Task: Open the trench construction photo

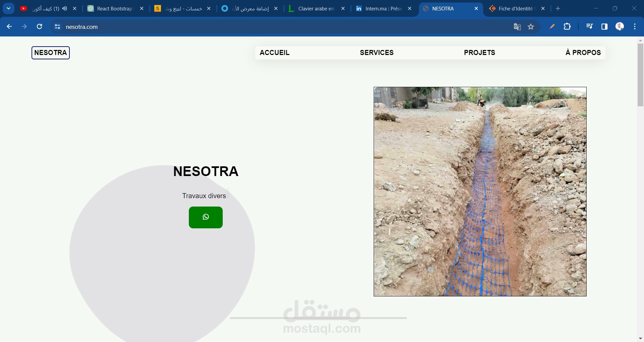Action: tap(480, 191)
